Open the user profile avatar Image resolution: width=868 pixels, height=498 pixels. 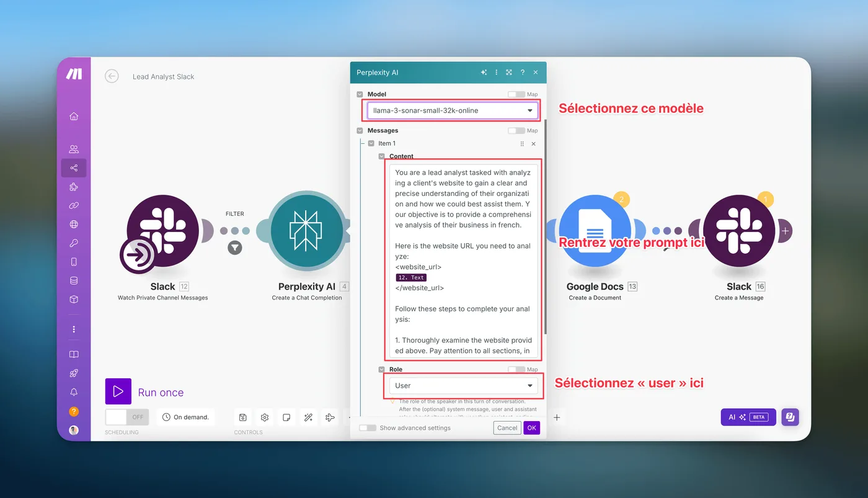(74, 430)
